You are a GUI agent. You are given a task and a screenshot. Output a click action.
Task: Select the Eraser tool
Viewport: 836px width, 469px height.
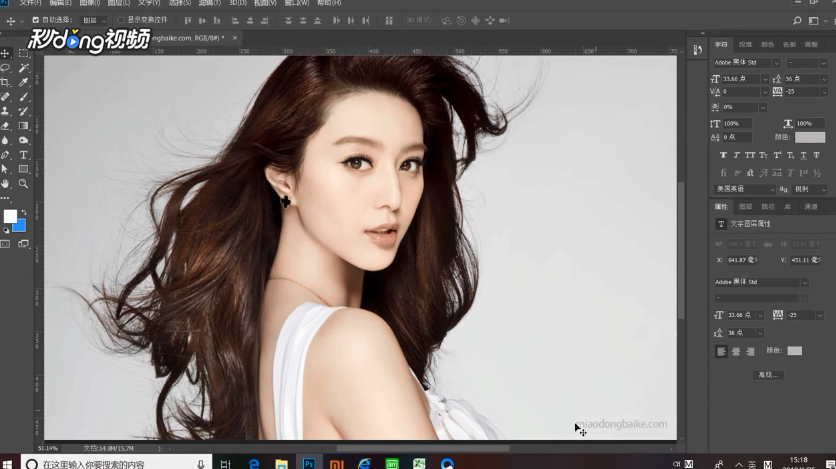[x=5, y=126]
